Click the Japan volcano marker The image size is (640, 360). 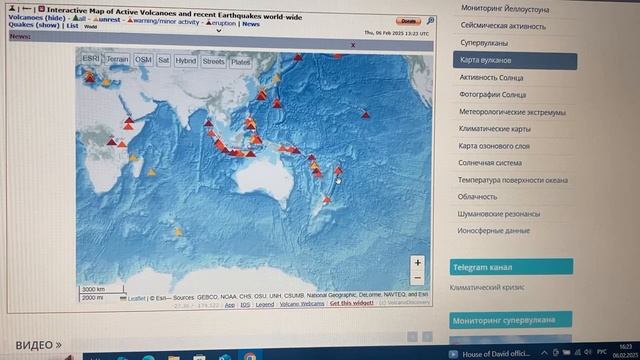(262, 96)
